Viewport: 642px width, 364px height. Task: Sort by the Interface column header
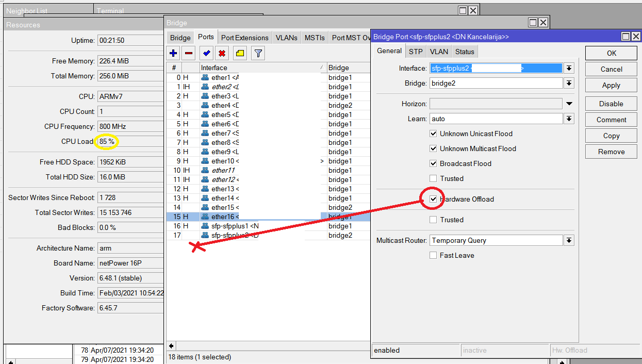263,68
